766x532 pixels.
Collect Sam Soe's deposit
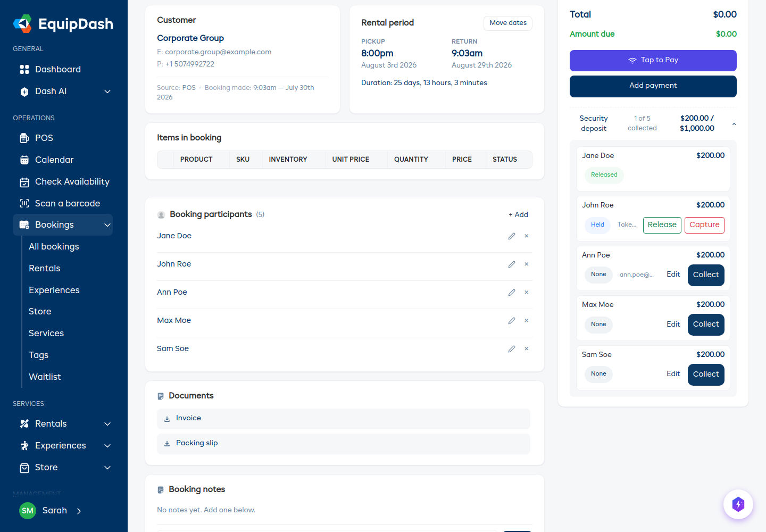pos(706,375)
